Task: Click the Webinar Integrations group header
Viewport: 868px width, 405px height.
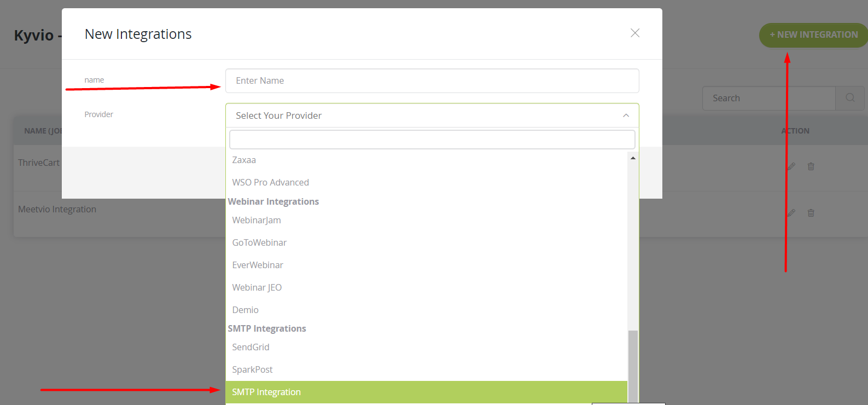Action: (273, 201)
